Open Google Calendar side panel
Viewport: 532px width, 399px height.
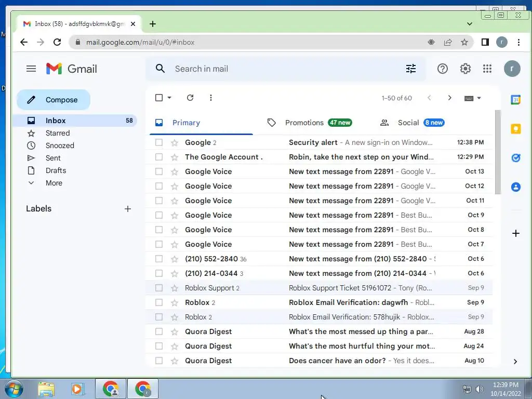tap(516, 100)
